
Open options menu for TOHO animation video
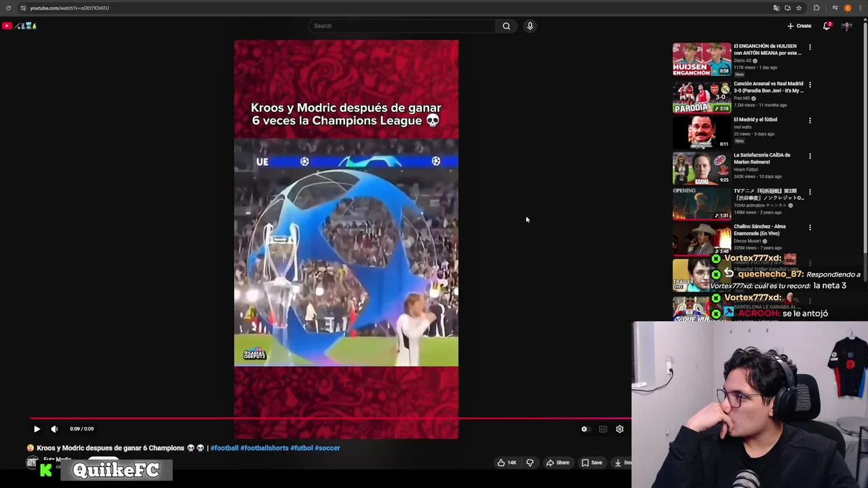[x=810, y=192]
